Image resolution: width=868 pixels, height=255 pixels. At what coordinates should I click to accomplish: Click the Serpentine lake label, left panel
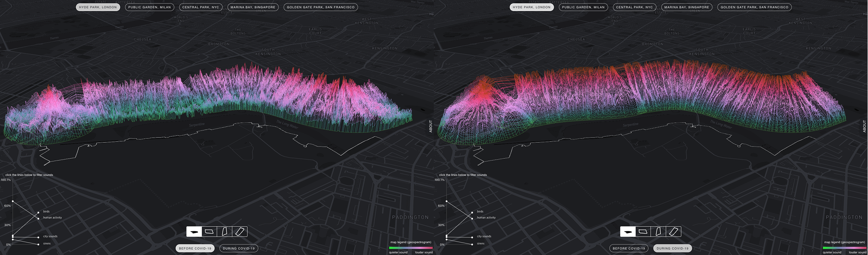pyautogui.click(x=197, y=125)
